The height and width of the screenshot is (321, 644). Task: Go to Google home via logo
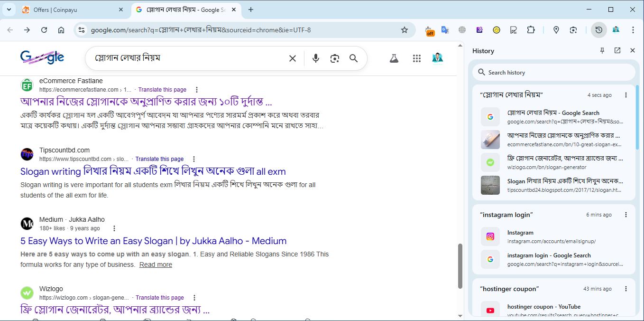(x=42, y=57)
